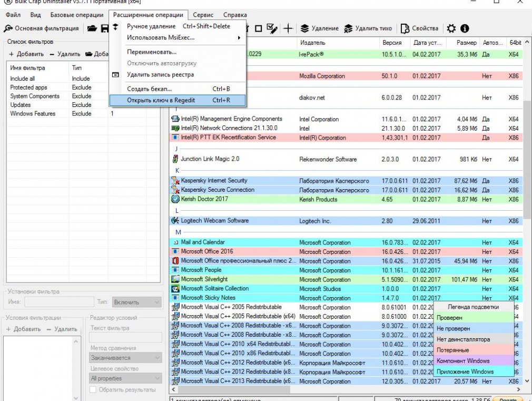Image resolution: width=532 pixels, height=401 pixels.
Task: Click the pink Потерянные legend swatch
Action: [474, 350]
